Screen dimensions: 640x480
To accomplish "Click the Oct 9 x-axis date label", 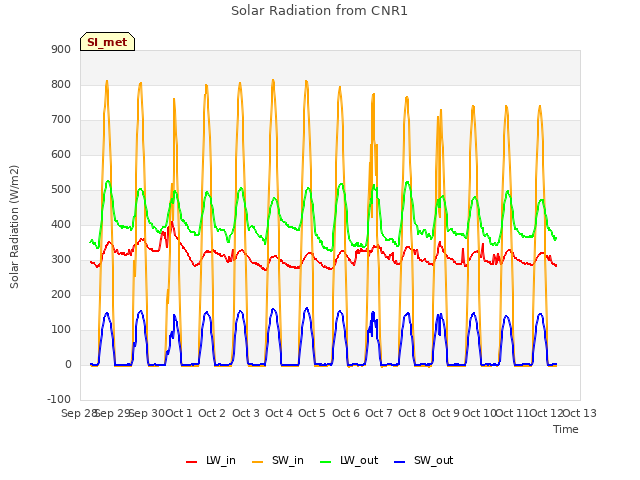I will pos(446,413).
